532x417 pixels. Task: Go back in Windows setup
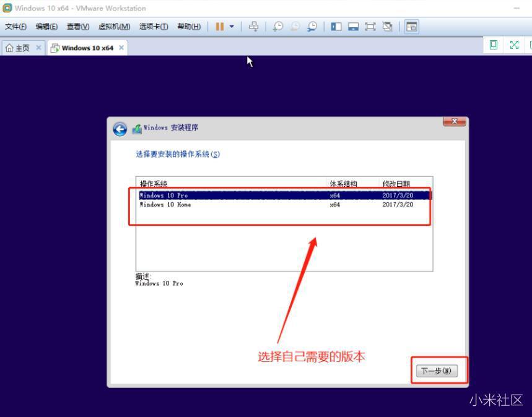click(120, 129)
